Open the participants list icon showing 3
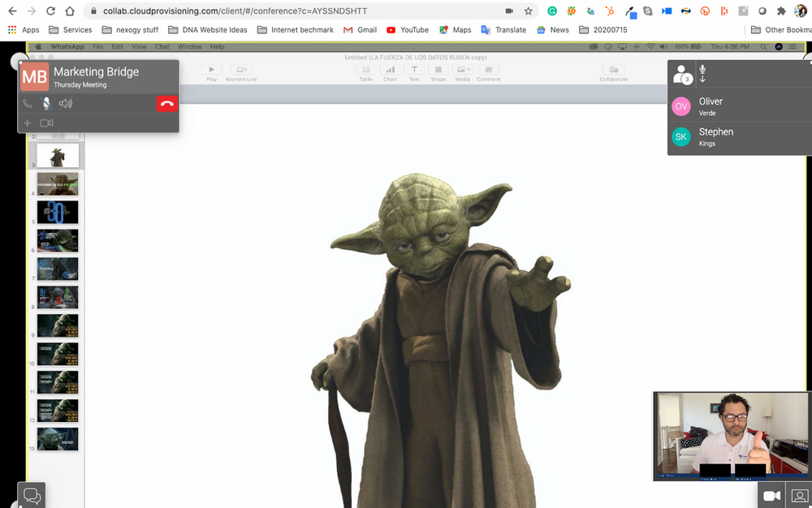This screenshot has width=812, height=508. point(683,75)
